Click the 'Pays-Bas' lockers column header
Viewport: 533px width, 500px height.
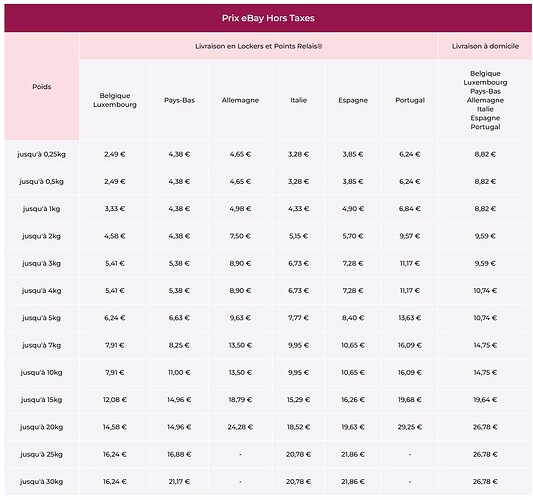179,100
